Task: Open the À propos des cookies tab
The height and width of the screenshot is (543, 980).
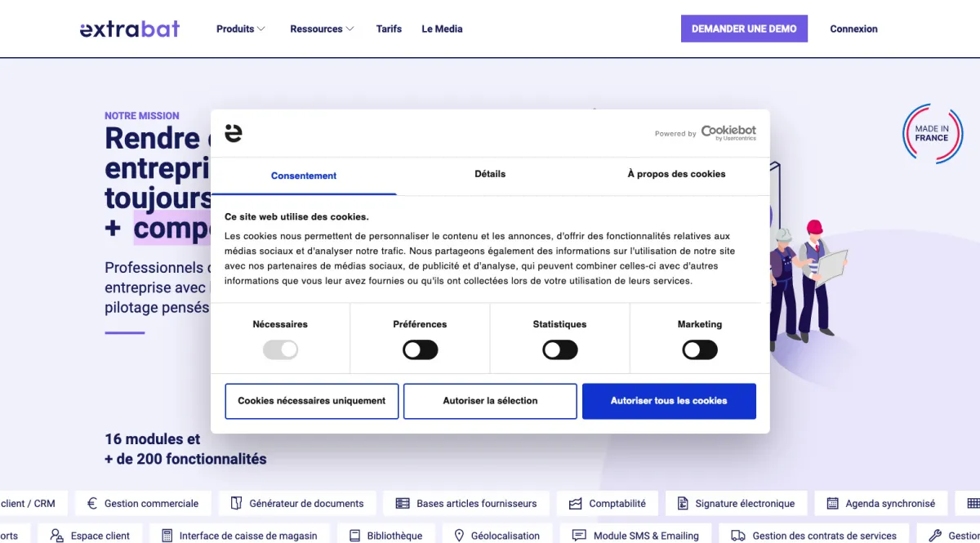Action: click(676, 174)
